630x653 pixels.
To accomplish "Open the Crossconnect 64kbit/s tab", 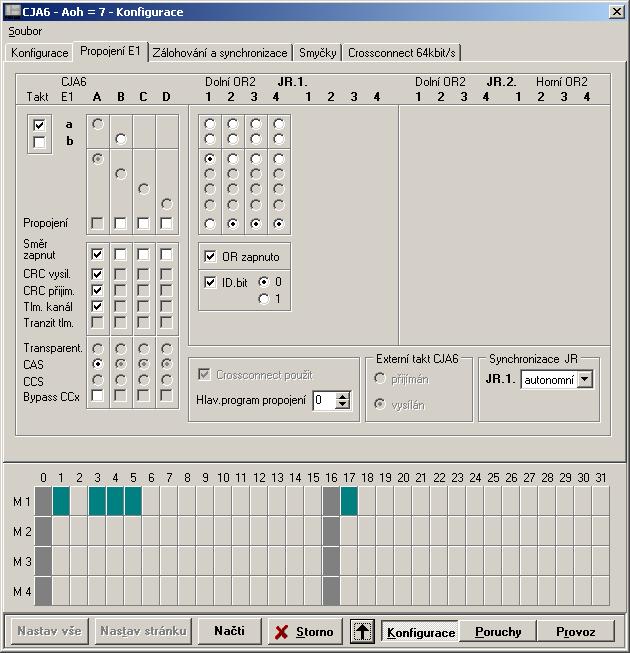I will pyautogui.click(x=401, y=53).
